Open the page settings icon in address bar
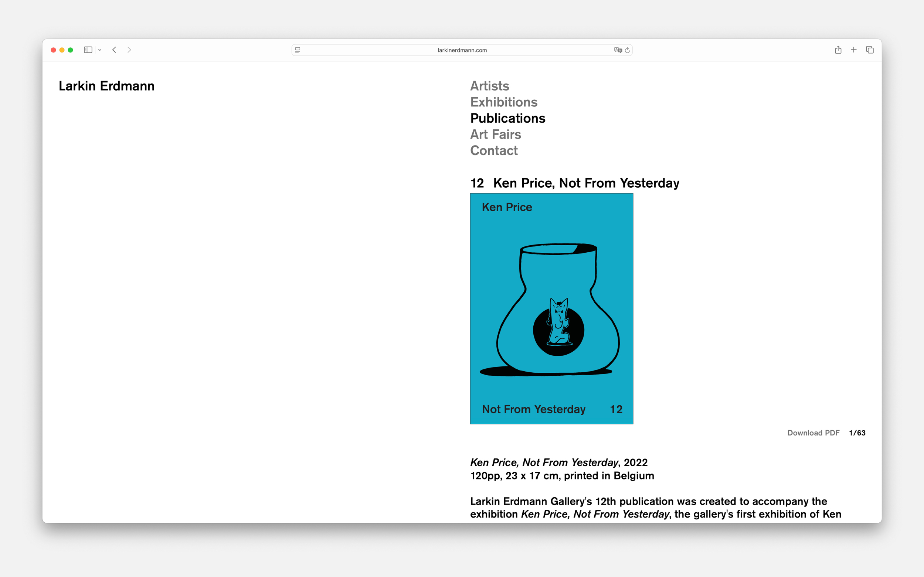The image size is (924, 577). (x=298, y=50)
